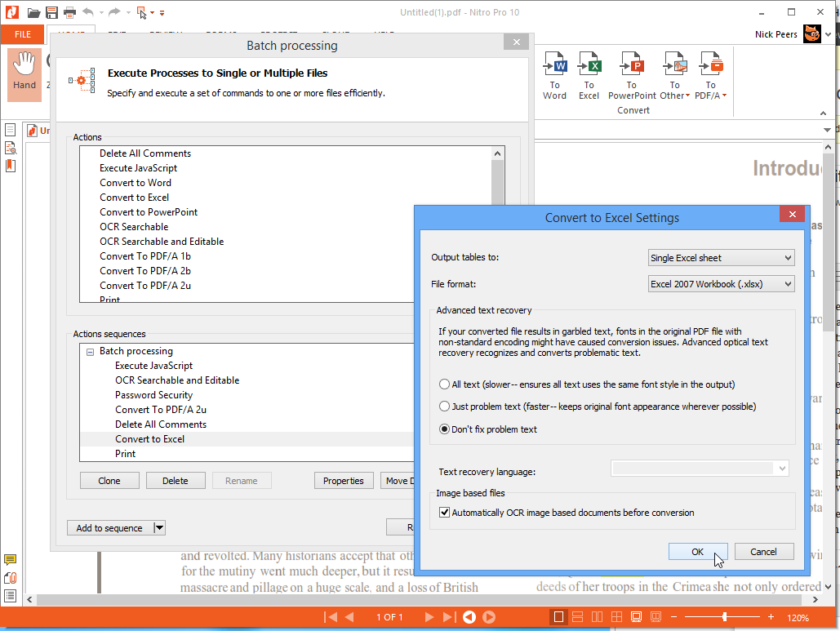Switch to facing pages view

tap(597, 617)
